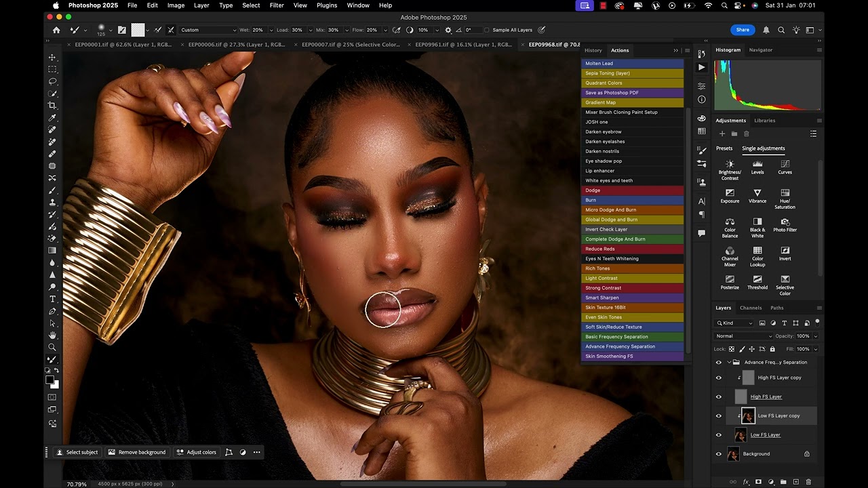Viewport: 868px width, 488px height.
Task: Open the Wet percentage dropdown
Action: [x=270, y=30]
